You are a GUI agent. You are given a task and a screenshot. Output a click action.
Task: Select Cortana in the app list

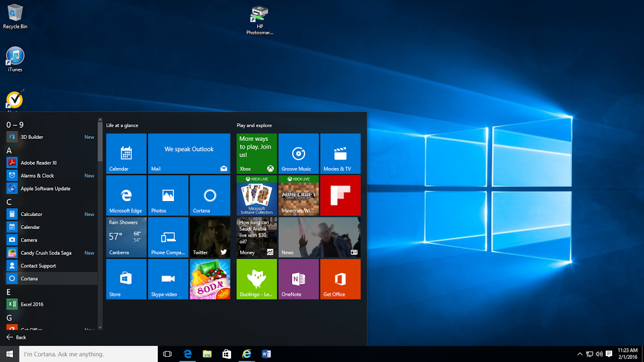[51, 279]
